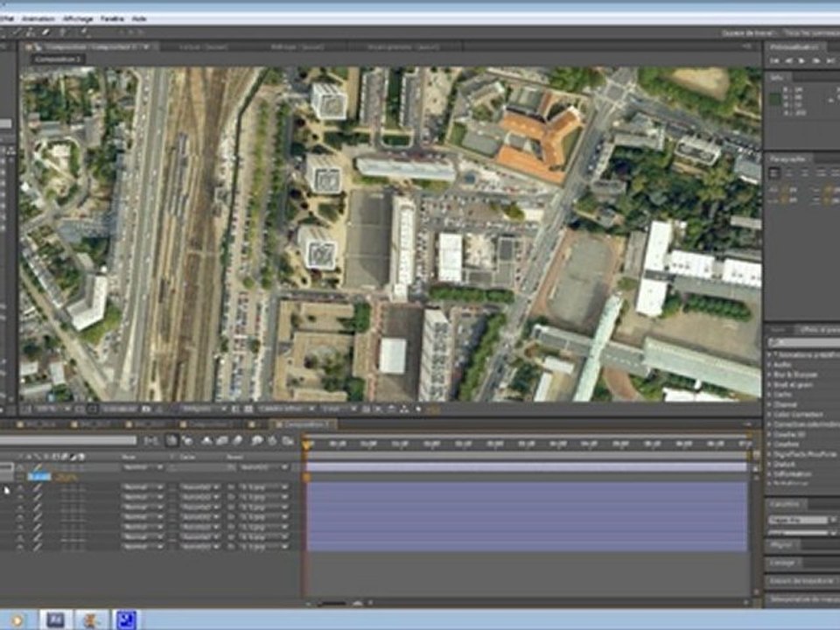840x630 pixels.
Task: Click the play button in preview panel
Action: tap(801, 60)
